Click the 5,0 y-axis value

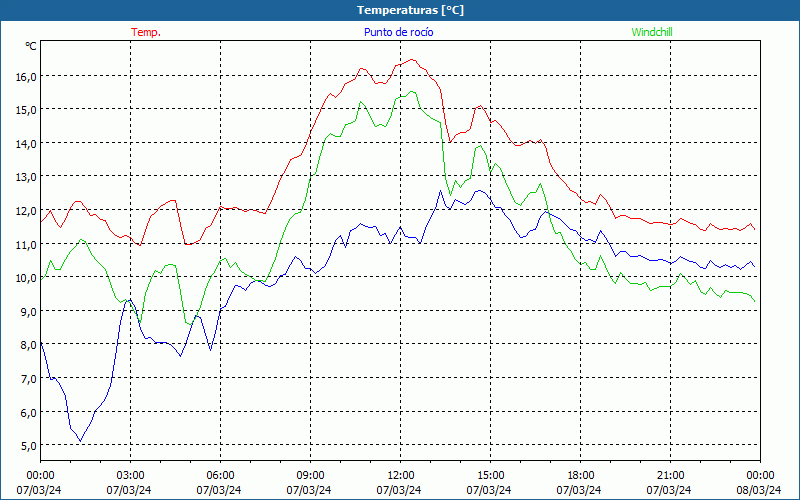[x=29, y=445]
